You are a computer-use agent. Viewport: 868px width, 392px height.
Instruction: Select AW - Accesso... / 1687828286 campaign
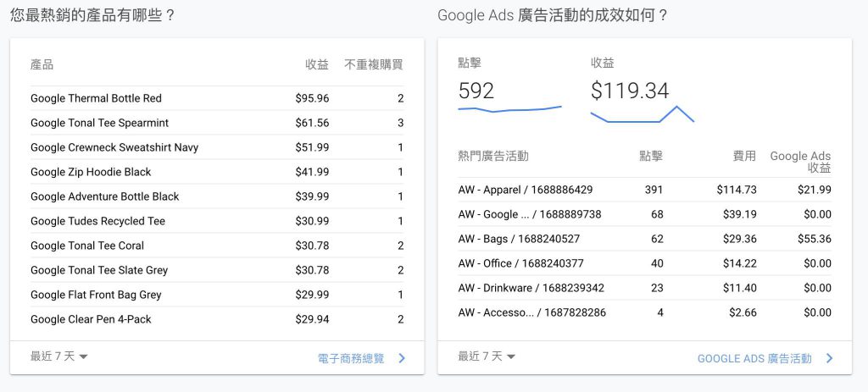point(532,312)
